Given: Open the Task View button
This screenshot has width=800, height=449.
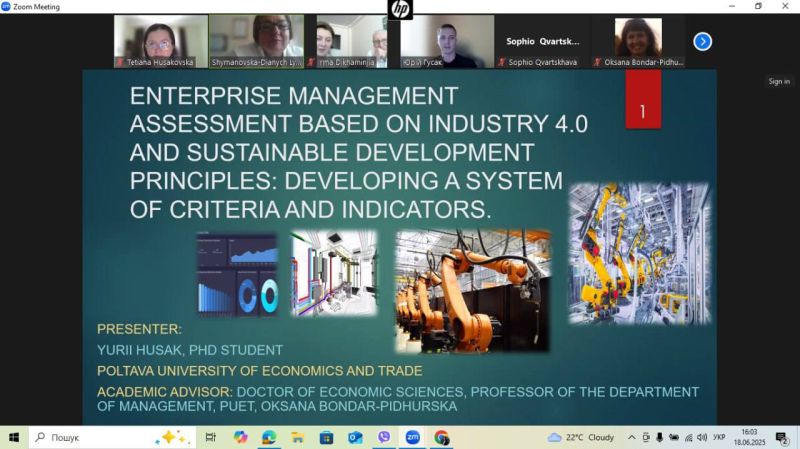Looking at the screenshot, I should click(211, 437).
